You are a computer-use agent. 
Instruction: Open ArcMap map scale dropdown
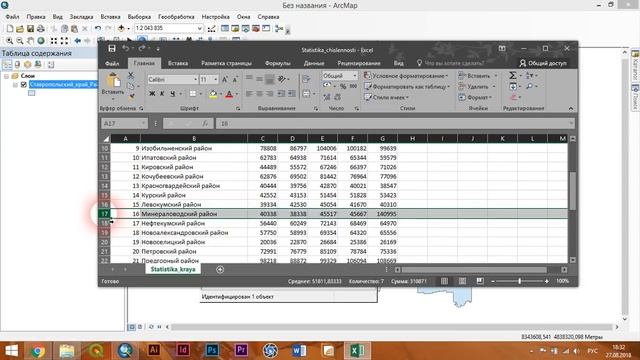[x=200, y=28]
